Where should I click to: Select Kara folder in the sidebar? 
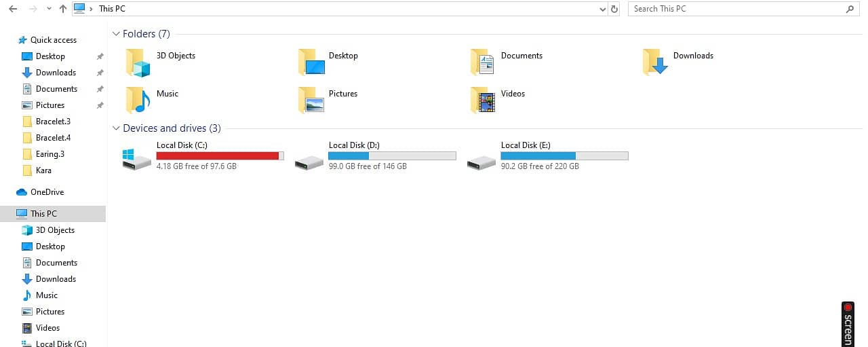(43, 170)
